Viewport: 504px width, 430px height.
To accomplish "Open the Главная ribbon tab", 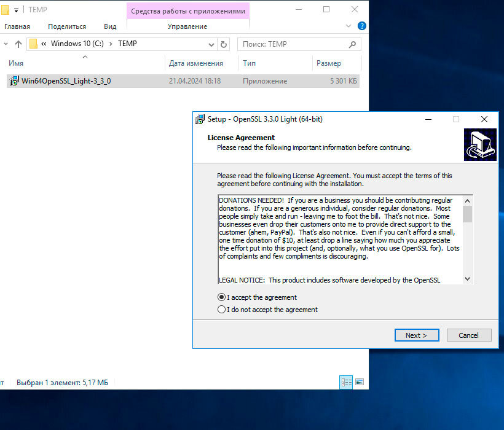I will 17,26.
